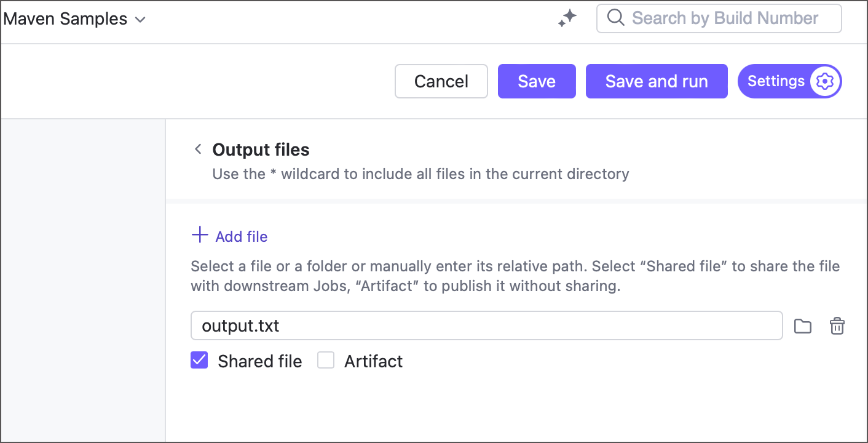The width and height of the screenshot is (868, 443).
Task: Click the AI sparkle icon in the header
Action: tap(566, 18)
